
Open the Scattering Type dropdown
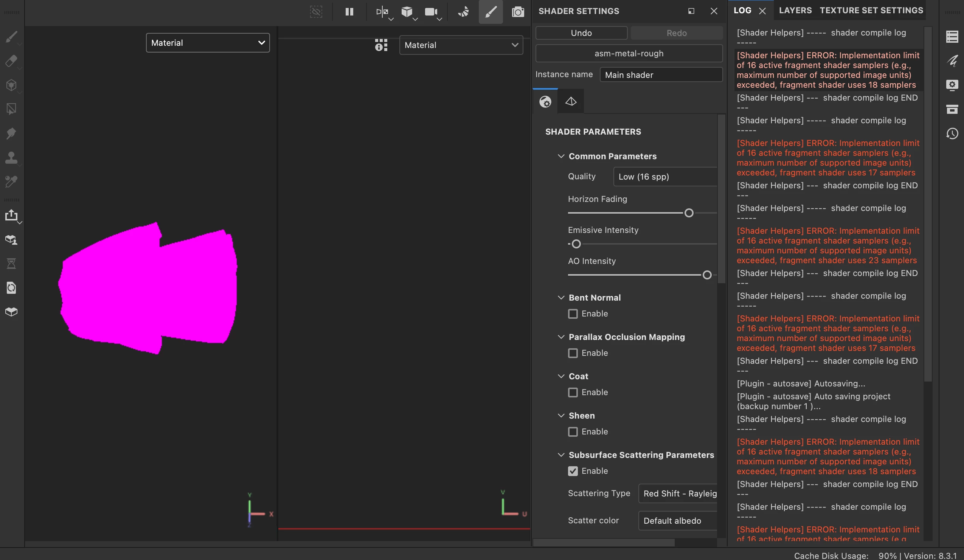point(677,493)
